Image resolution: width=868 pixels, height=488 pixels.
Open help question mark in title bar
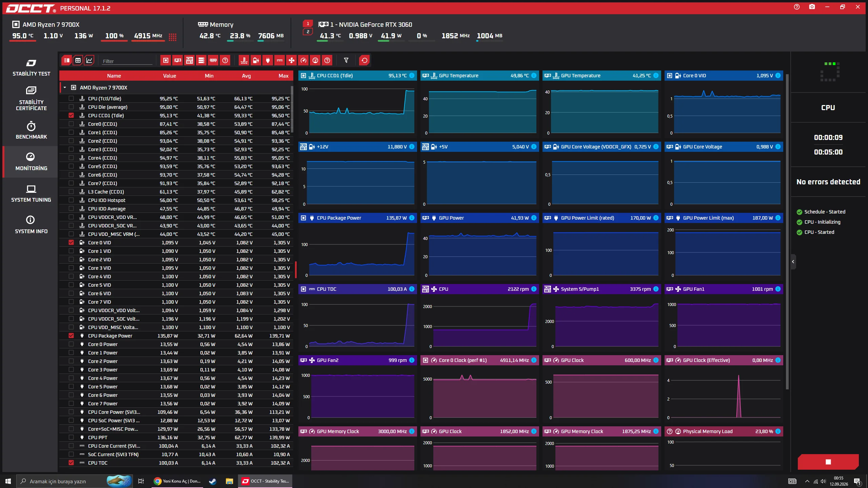[797, 7]
